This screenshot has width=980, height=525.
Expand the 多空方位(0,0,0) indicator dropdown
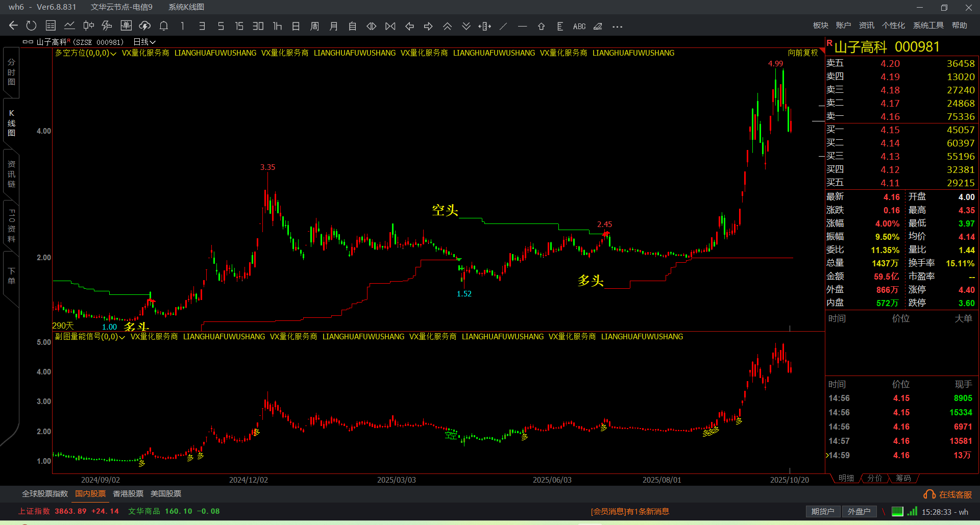tap(86, 53)
